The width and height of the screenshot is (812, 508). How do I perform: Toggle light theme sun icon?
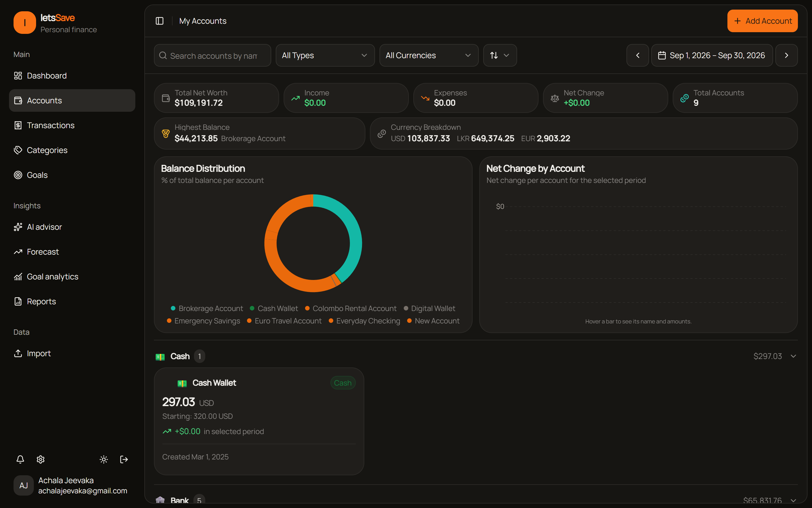coord(104,459)
